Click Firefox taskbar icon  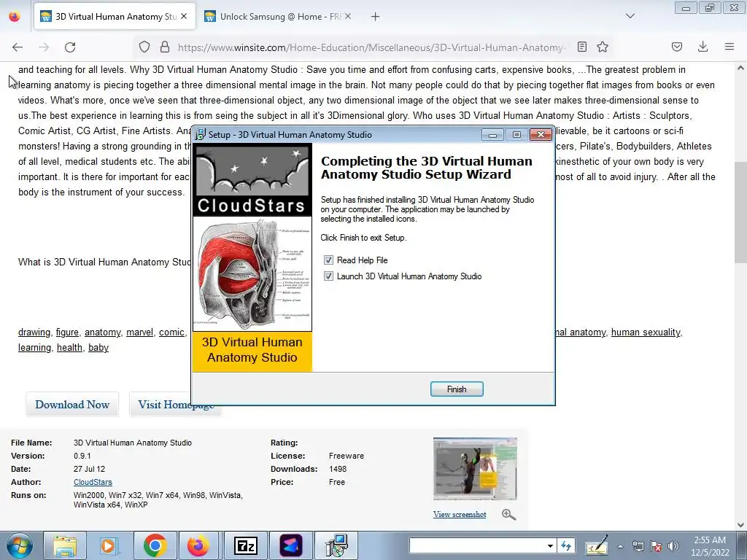198,545
